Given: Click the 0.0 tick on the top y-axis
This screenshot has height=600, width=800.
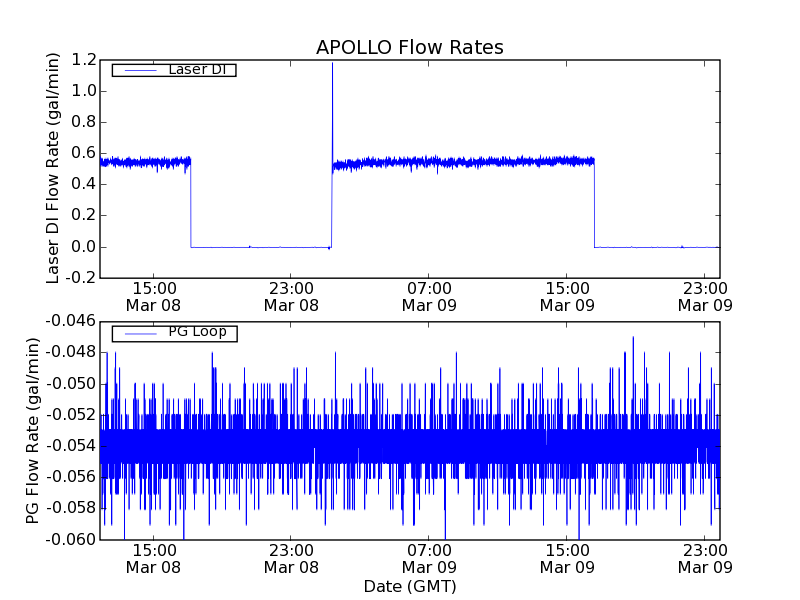Looking at the screenshot, I should point(83,247).
